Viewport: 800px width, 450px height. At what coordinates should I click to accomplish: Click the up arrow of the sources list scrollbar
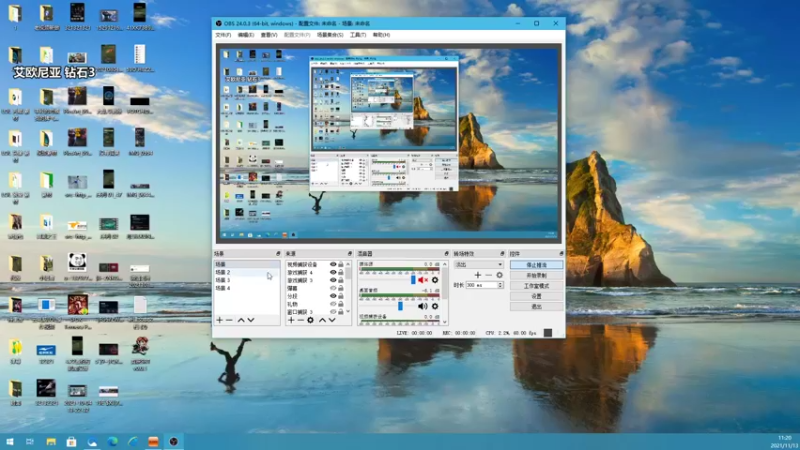[348, 264]
